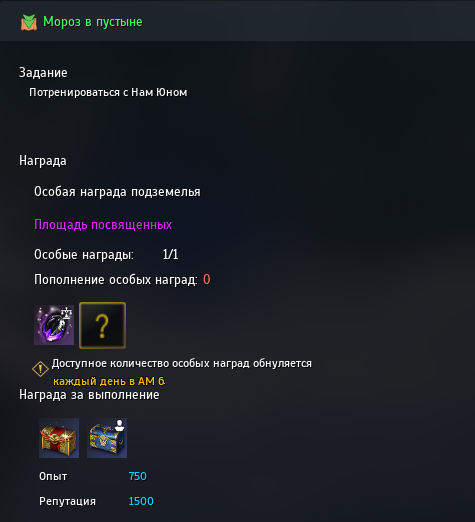Click the 1/1 special rewards counter
Image resolution: width=475 pixels, height=522 pixels.
pyautogui.click(x=170, y=255)
